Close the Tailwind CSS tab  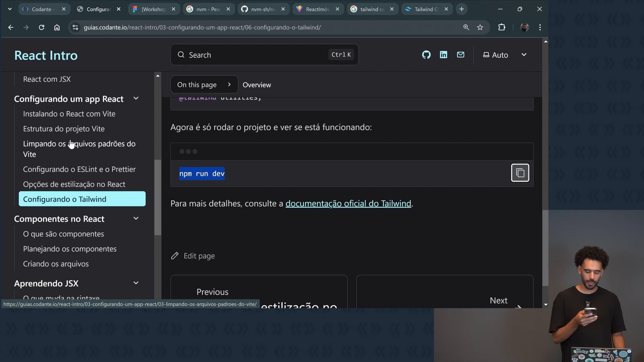click(446, 9)
